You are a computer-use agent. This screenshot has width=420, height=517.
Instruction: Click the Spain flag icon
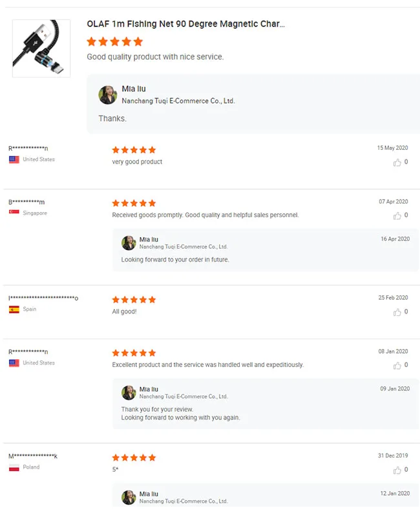(14, 310)
